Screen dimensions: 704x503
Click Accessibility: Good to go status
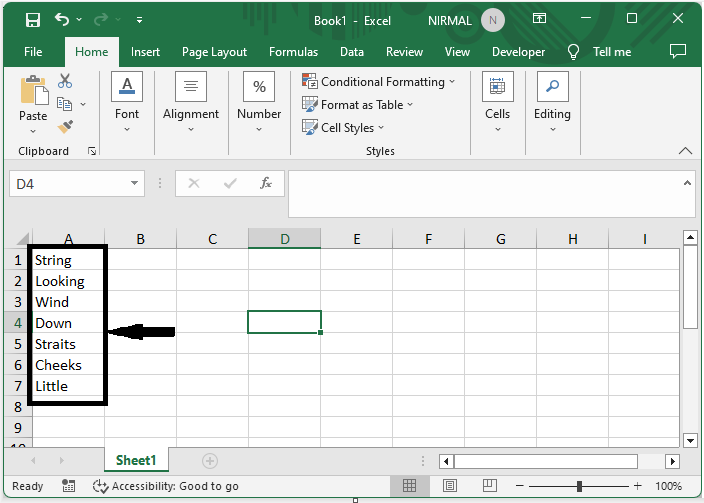click(x=166, y=486)
